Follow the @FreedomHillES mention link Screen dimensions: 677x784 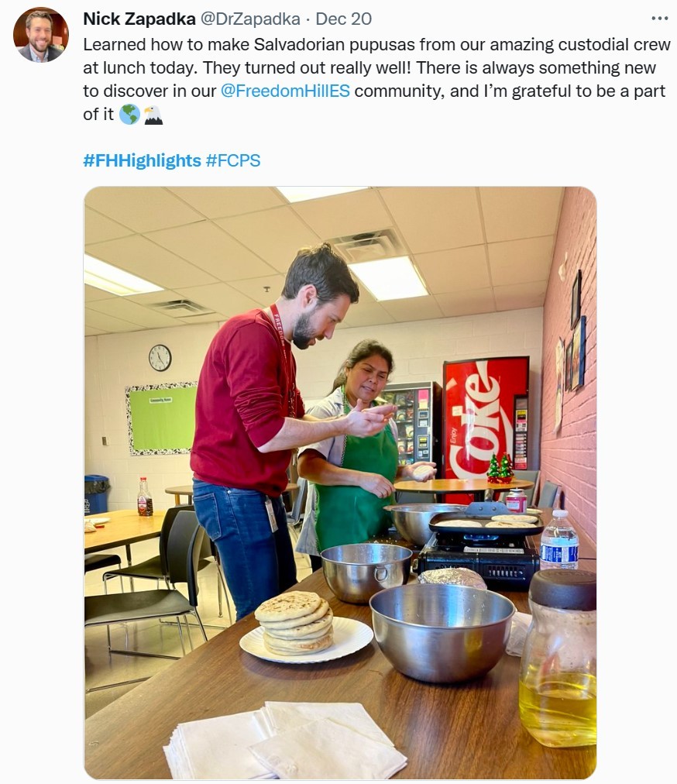click(285, 91)
